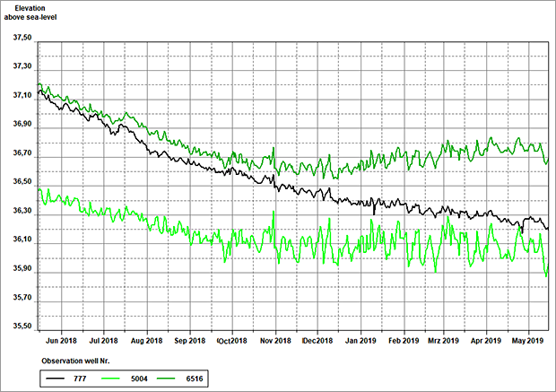
Task: Select the May 2019 axis label
Action: (x=527, y=341)
